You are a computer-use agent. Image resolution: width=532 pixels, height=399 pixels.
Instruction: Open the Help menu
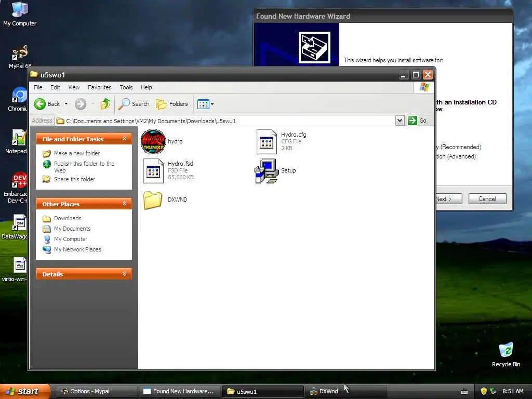[146, 87]
